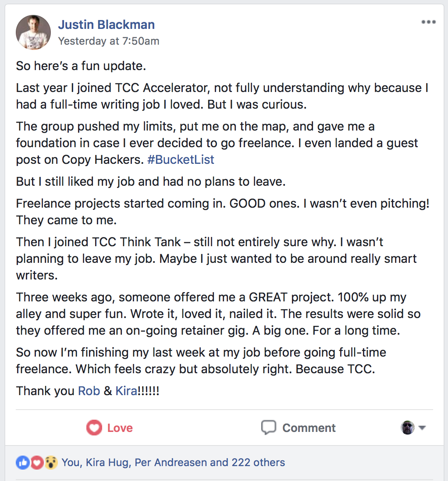Open the "Yesterday at 7:50am" timestamp

pos(109,41)
